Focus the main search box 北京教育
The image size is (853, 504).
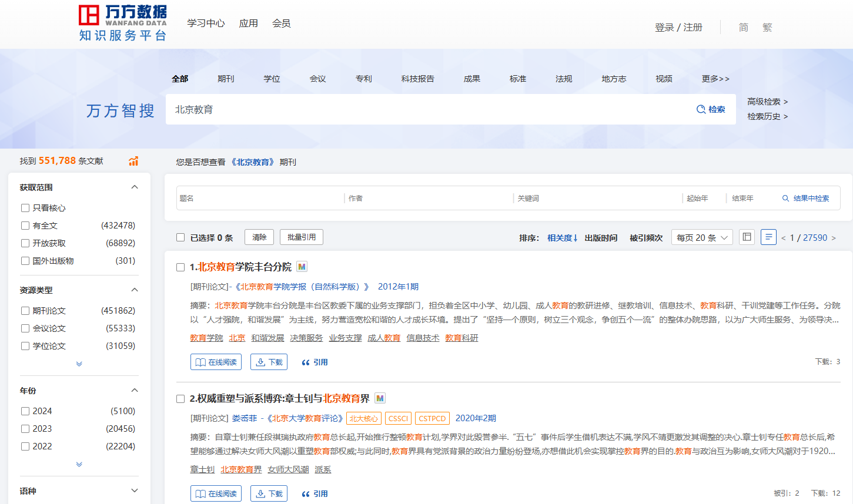429,109
